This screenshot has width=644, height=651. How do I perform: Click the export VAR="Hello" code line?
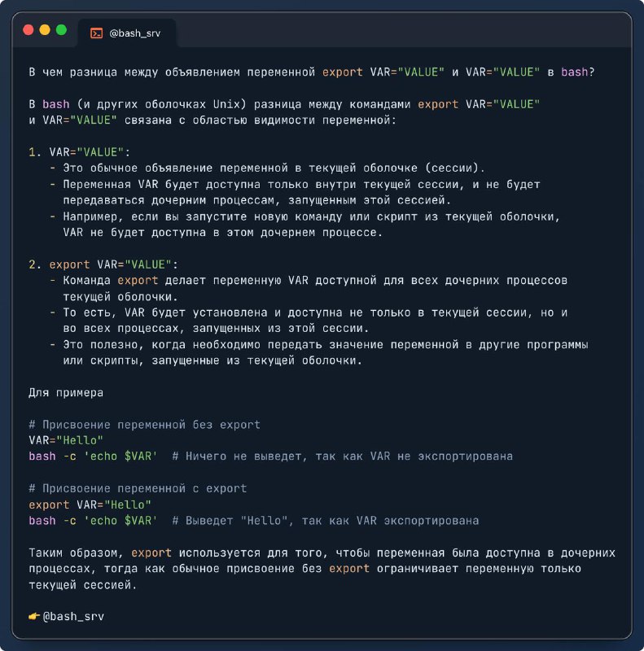click(x=90, y=505)
